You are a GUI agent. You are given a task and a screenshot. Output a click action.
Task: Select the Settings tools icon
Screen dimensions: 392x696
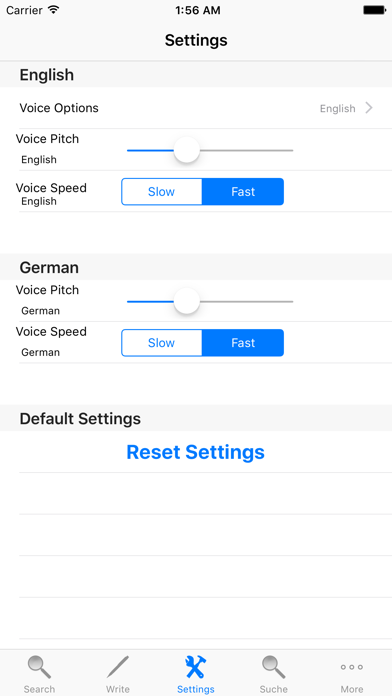[x=196, y=667]
